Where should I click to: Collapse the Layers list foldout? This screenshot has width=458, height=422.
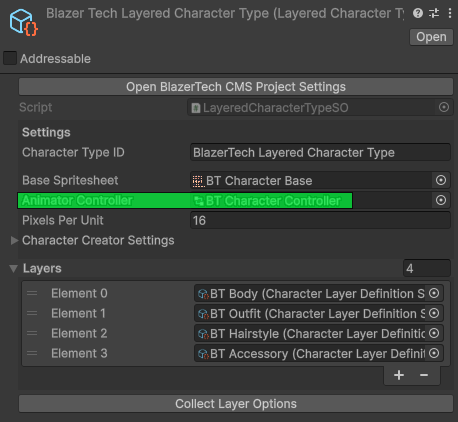pos(13,268)
